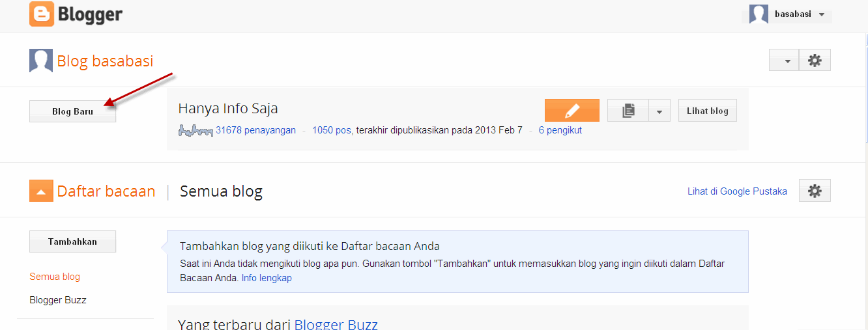Open the Info lengkap link
This screenshot has width=868, height=330.
(267, 278)
